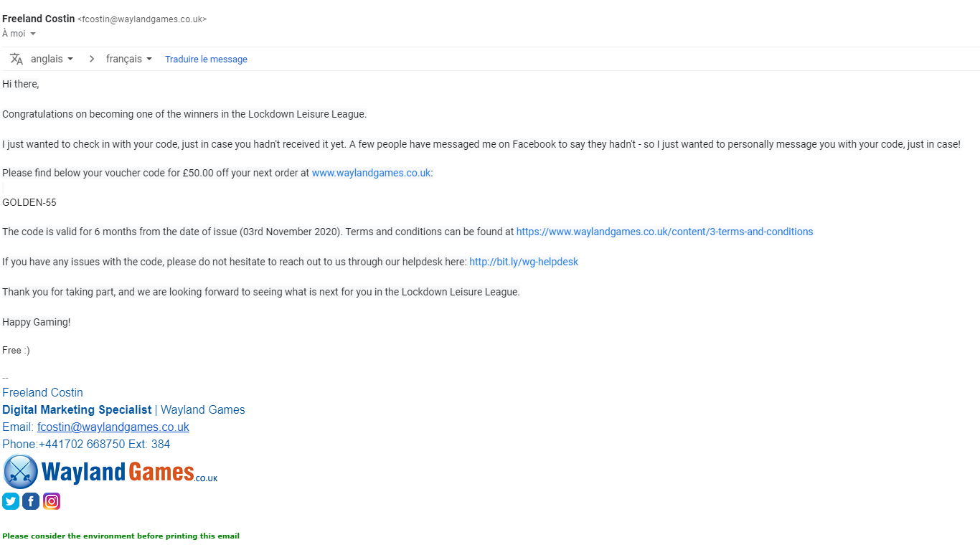Click the sender name Freeland Costin header
980x560 pixels.
point(39,19)
